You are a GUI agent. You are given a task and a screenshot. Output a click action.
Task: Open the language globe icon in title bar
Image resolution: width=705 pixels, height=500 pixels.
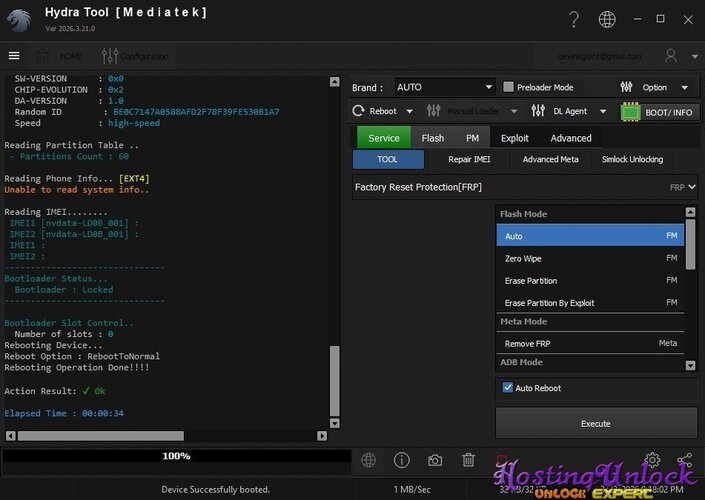[x=607, y=19]
